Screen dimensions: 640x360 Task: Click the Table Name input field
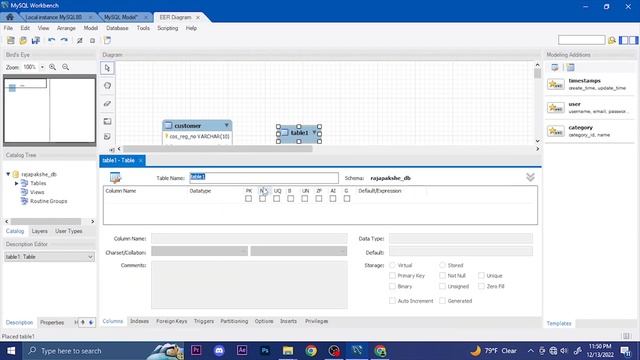[264, 178]
